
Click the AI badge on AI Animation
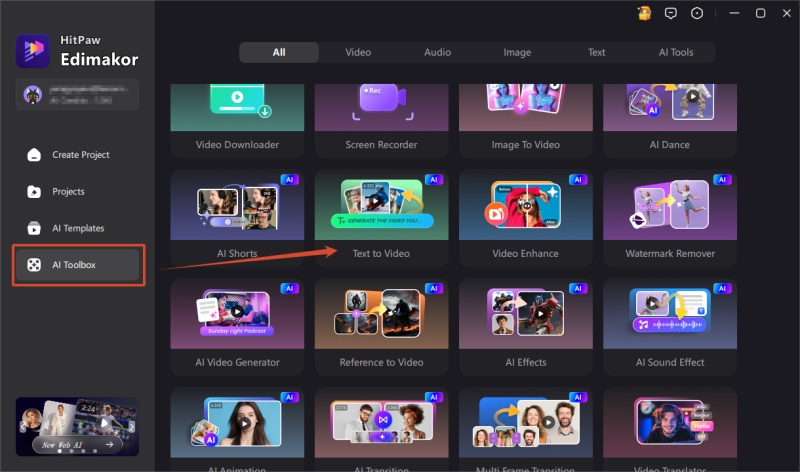tap(289, 397)
